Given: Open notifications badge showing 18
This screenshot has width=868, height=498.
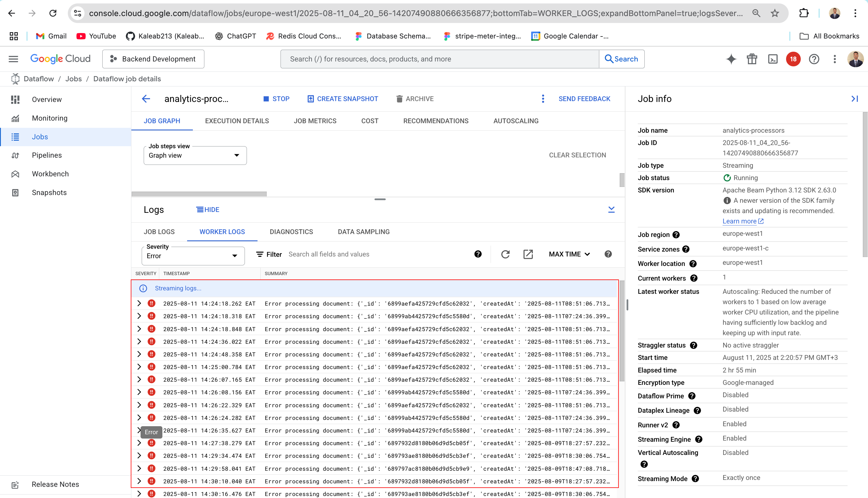Looking at the screenshot, I should pos(793,59).
